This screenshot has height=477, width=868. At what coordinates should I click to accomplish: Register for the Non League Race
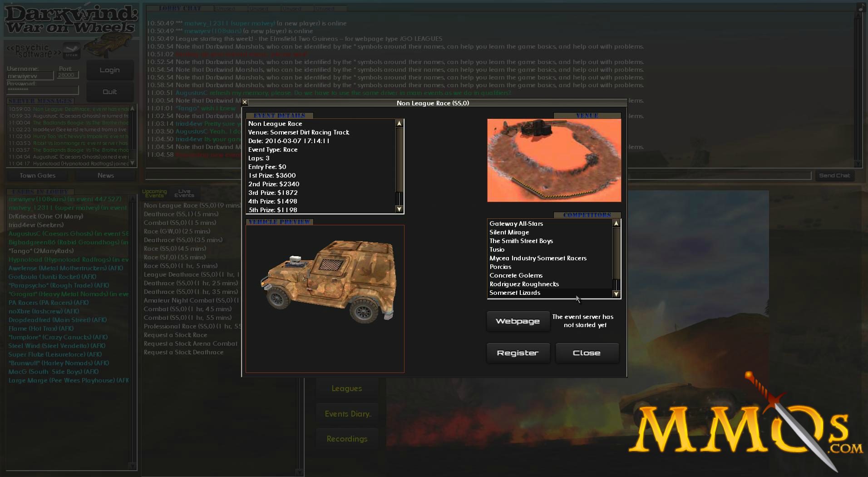[x=518, y=353]
